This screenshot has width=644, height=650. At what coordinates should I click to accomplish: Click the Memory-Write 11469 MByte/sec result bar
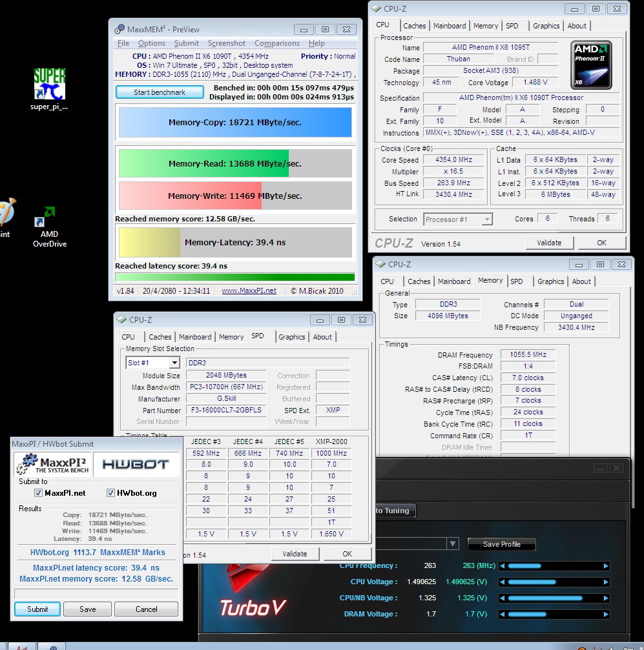(235, 196)
